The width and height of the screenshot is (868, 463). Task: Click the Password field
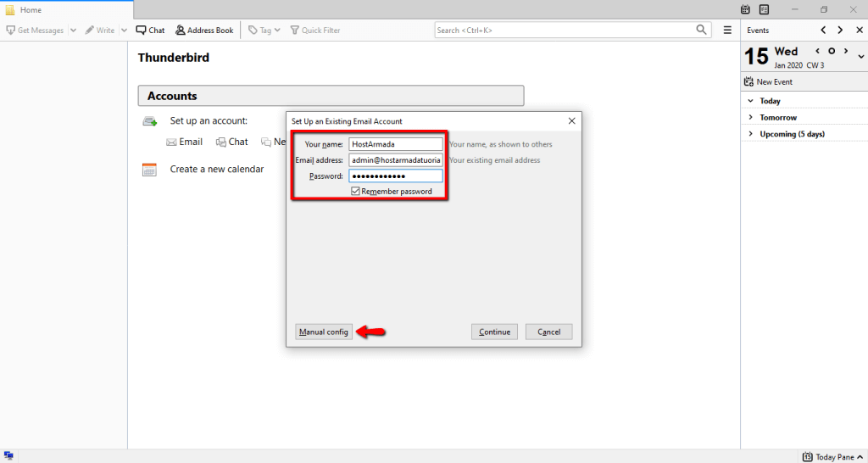click(x=396, y=176)
